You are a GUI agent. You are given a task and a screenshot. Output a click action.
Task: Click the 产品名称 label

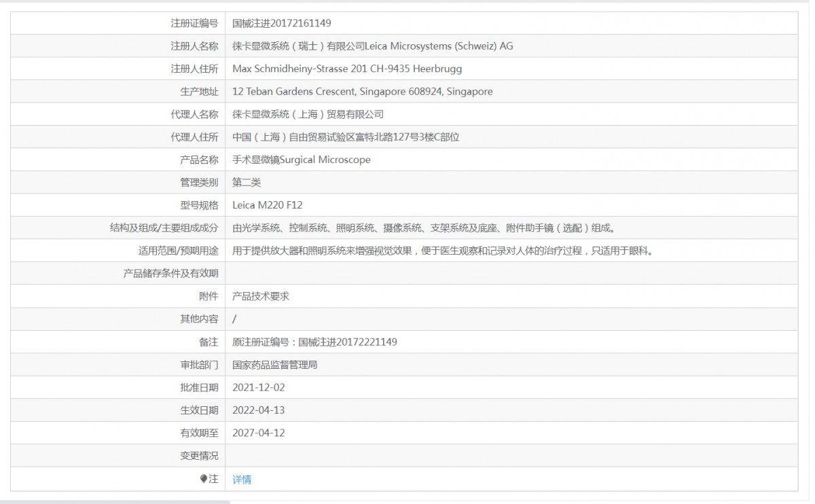(199, 160)
